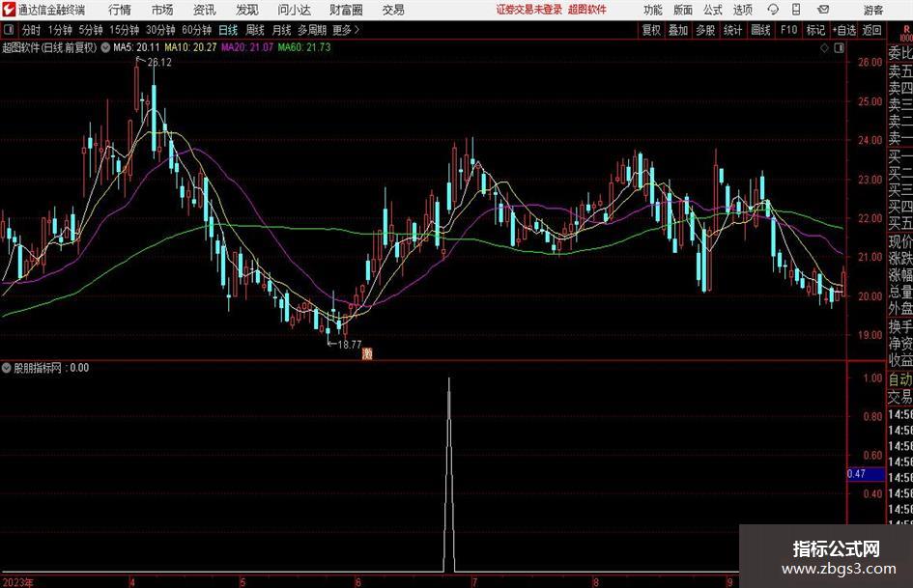This screenshot has height=588, width=913.
Task: Click the red 超图软件 title link
Action: click(x=587, y=10)
